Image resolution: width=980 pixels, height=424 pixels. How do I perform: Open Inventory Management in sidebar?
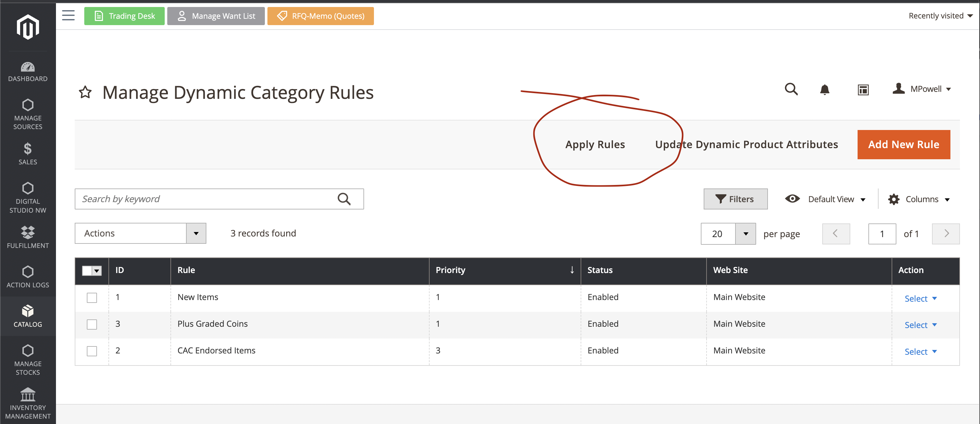[x=28, y=403]
